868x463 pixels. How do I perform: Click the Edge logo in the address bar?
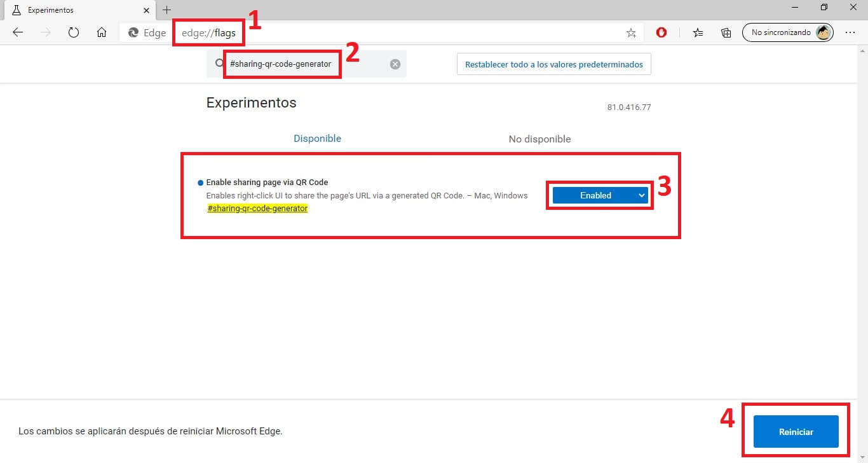[133, 32]
